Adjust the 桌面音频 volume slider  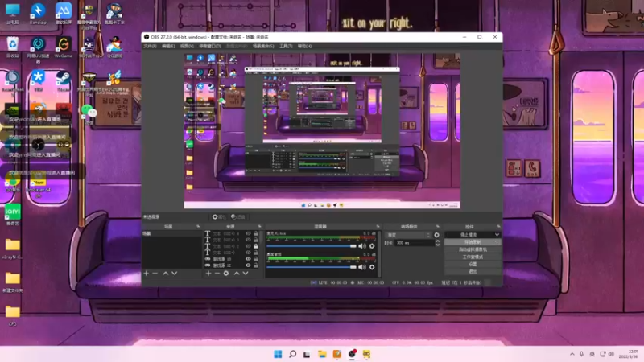pyautogui.click(x=312, y=267)
